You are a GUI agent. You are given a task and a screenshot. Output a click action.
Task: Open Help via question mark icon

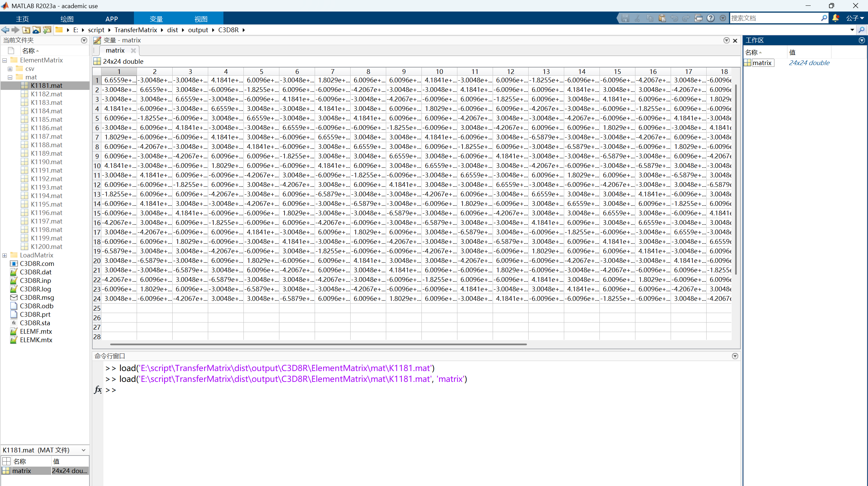click(x=711, y=18)
